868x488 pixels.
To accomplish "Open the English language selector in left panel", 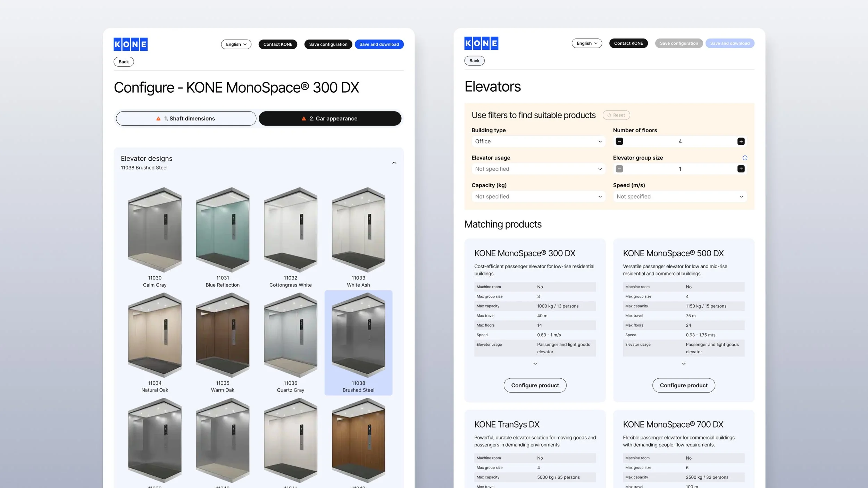I will (x=236, y=44).
